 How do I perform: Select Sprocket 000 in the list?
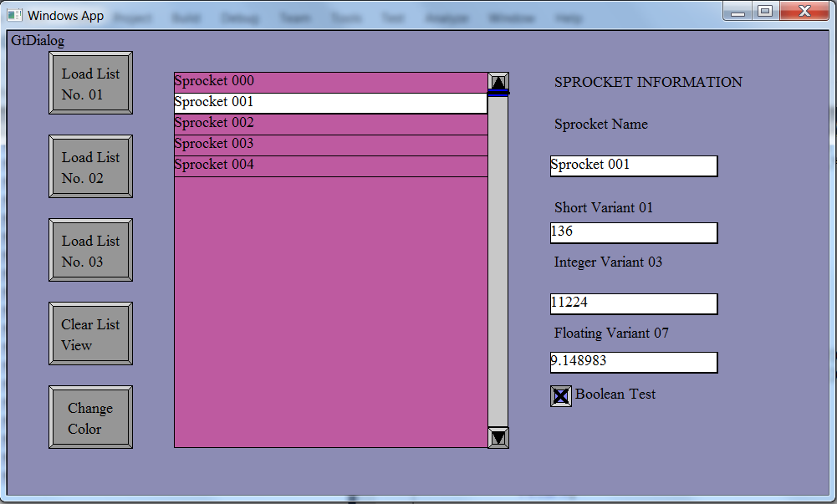click(x=330, y=82)
